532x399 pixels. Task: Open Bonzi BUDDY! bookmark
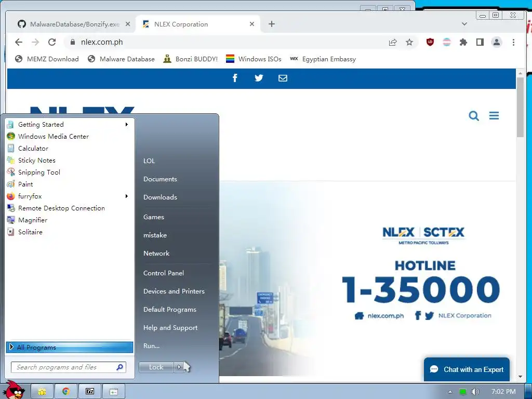click(x=190, y=59)
